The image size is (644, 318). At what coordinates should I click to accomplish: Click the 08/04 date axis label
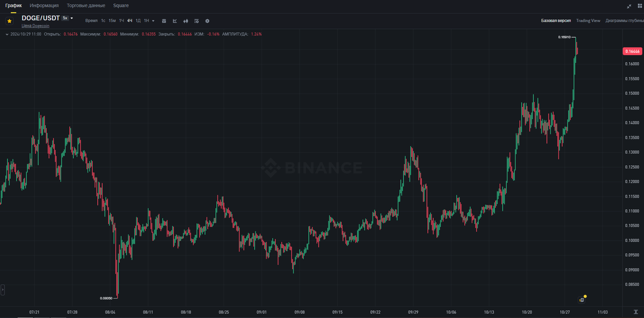(x=110, y=312)
